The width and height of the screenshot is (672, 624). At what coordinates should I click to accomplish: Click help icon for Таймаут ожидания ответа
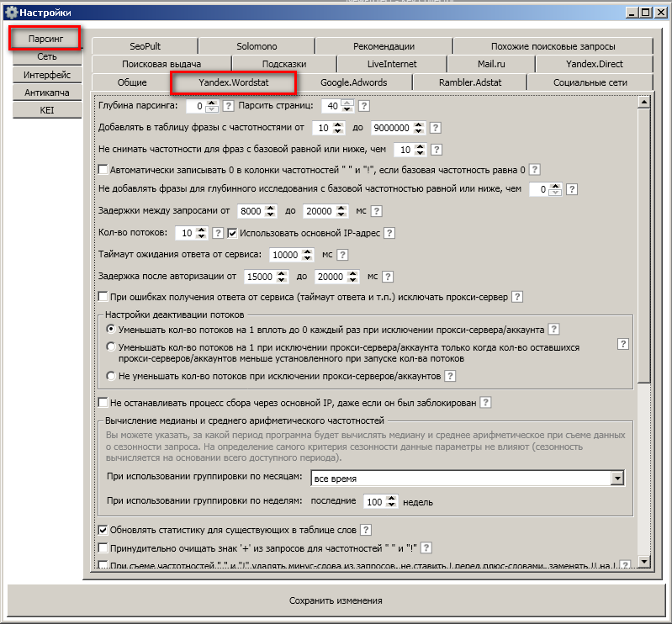pyautogui.click(x=342, y=255)
